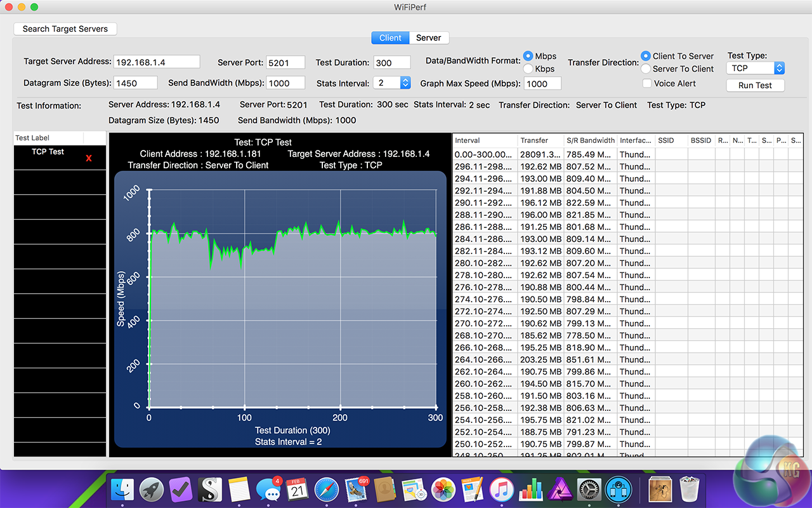The height and width of the screenshot is (508, 812).
Task: Switch to the Server tab
Action: [429, 37]
